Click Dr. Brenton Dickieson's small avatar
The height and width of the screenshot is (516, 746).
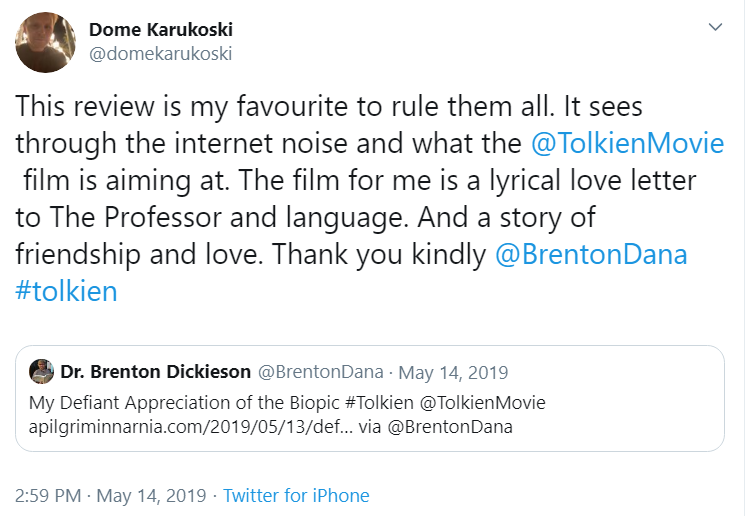point(41,371)
